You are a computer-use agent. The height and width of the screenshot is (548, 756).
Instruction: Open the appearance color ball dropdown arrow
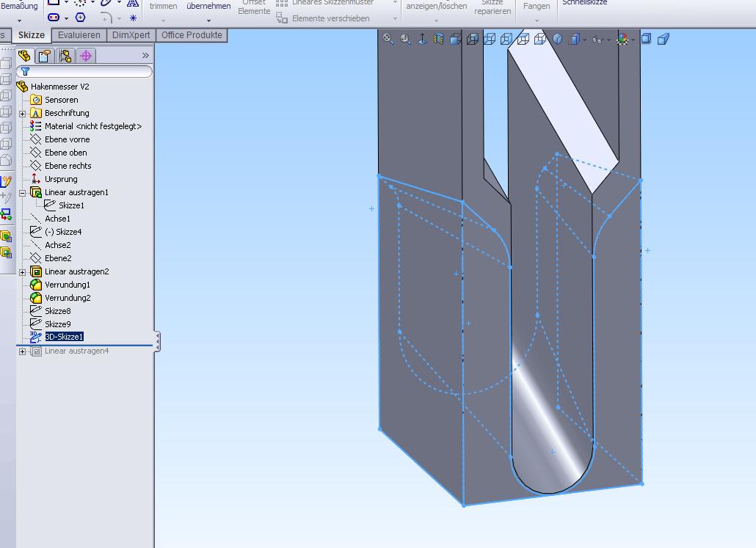click(633, 40)
